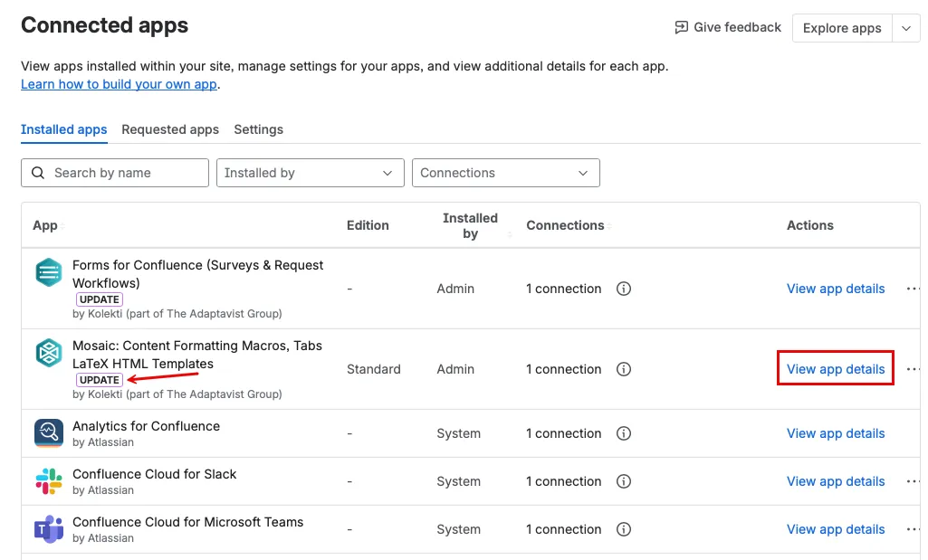The width and height of the screenshot is (928, 560).
Task: View app details for Analytics for Confluence
Action: (x=836, y=433)
